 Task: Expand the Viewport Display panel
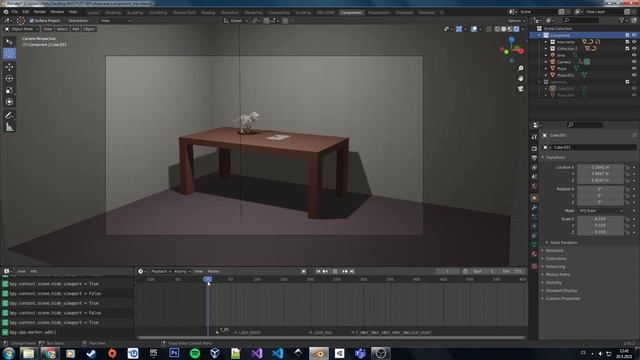point(561,291)
